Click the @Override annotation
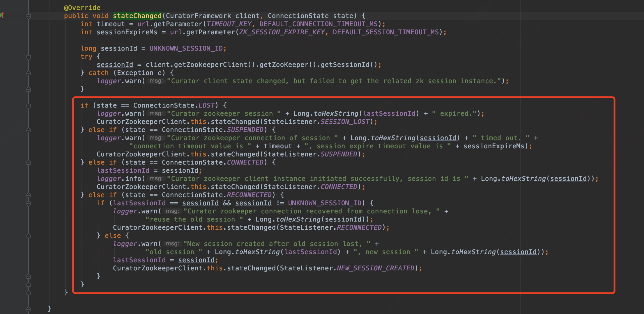This screenshot has height=314, width=644. tap(82, 8)
